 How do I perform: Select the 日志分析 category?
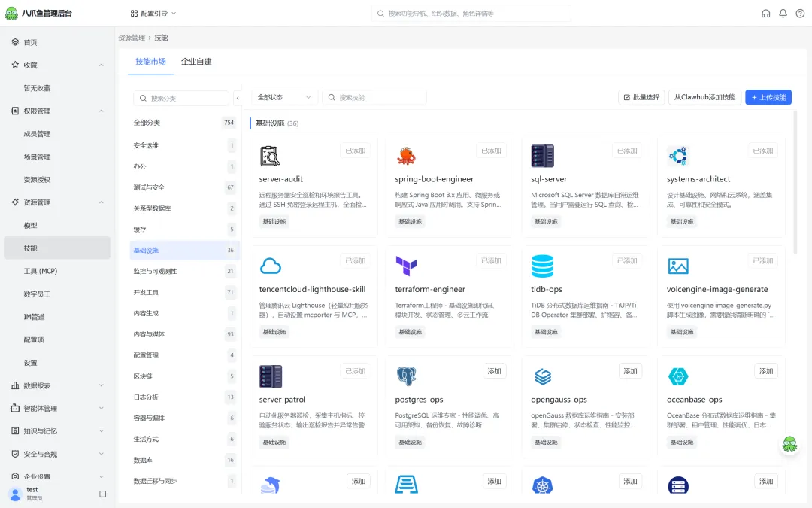coord(184,397)
